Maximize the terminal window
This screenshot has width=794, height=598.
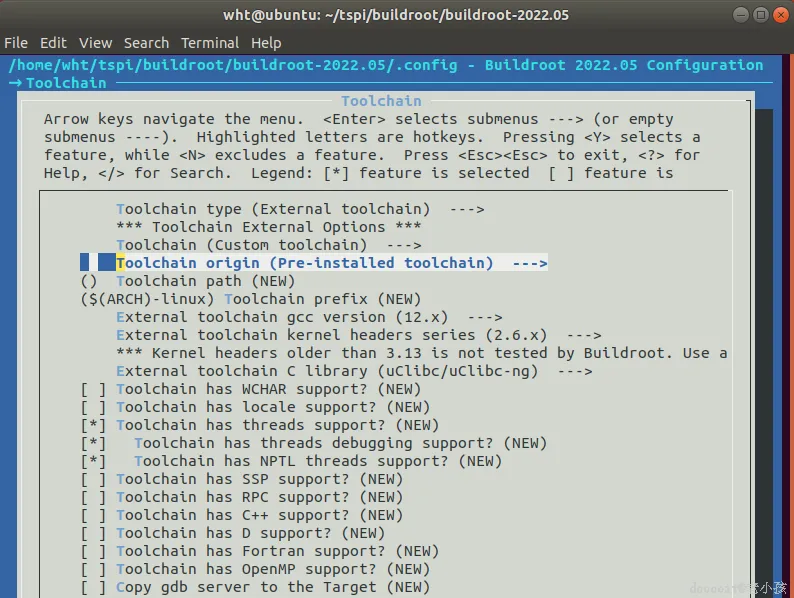click(761, 15)
